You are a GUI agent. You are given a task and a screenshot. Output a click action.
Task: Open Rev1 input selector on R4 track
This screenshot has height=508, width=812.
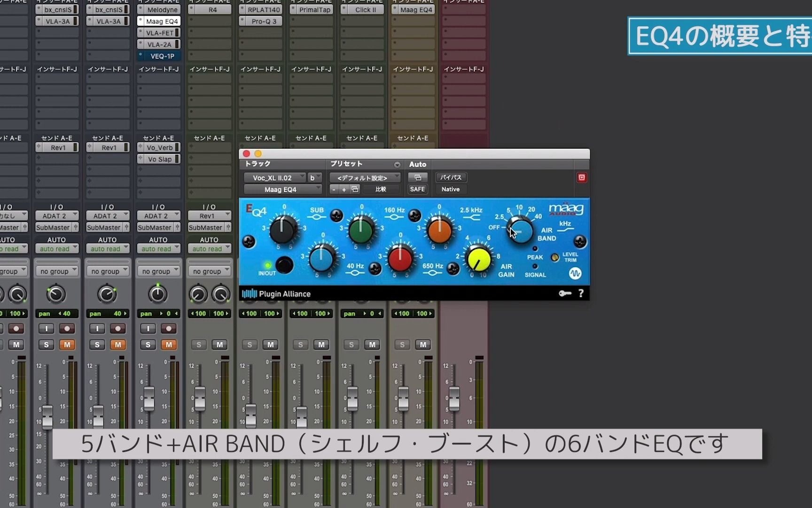coord(209,216)
